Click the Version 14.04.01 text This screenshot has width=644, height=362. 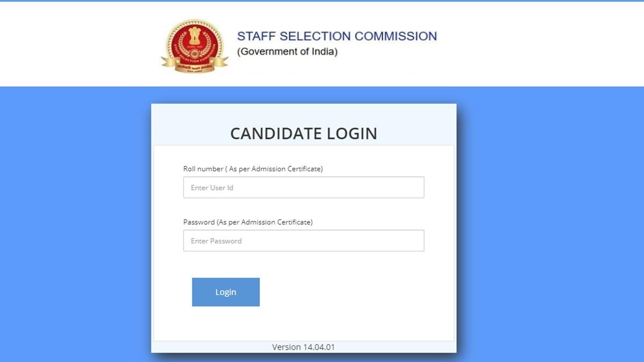click(303, 347)
